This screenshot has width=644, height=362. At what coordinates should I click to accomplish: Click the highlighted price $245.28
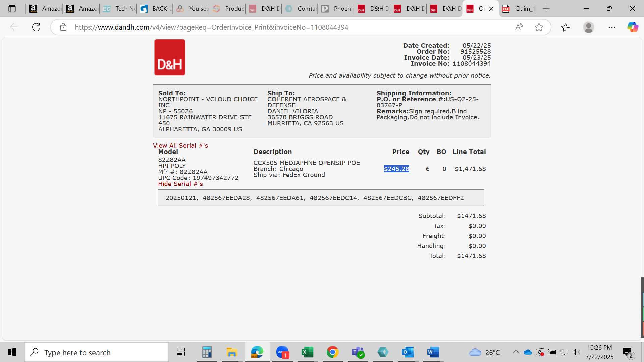396,169
